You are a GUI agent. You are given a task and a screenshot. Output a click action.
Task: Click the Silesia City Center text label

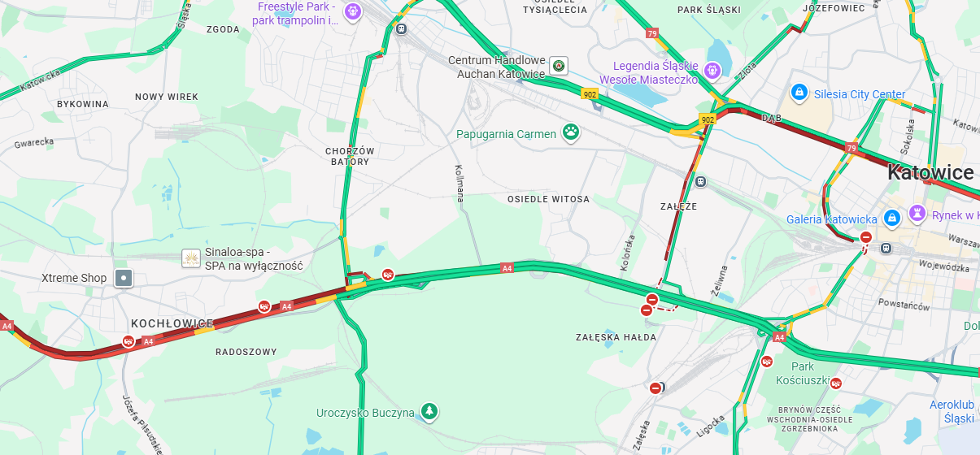860,94
